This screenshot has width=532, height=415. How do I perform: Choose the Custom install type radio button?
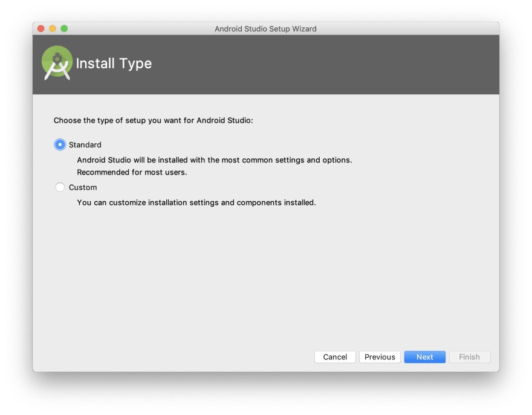[x=60, y=187]
